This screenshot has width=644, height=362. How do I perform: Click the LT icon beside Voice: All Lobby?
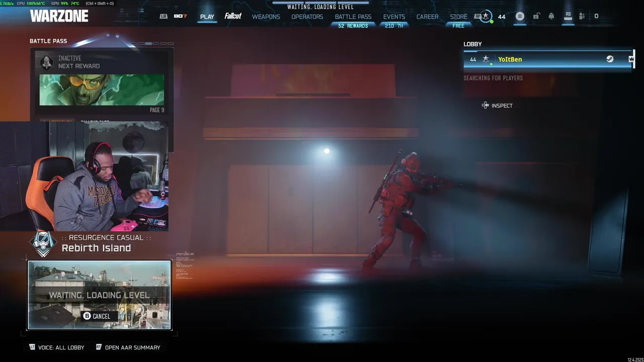point(32,347)
